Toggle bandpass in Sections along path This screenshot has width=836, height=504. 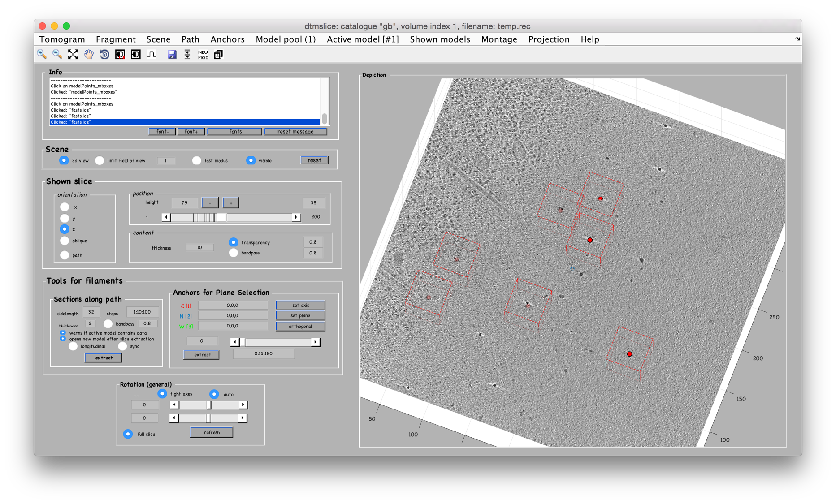click(x=108, y=323)
